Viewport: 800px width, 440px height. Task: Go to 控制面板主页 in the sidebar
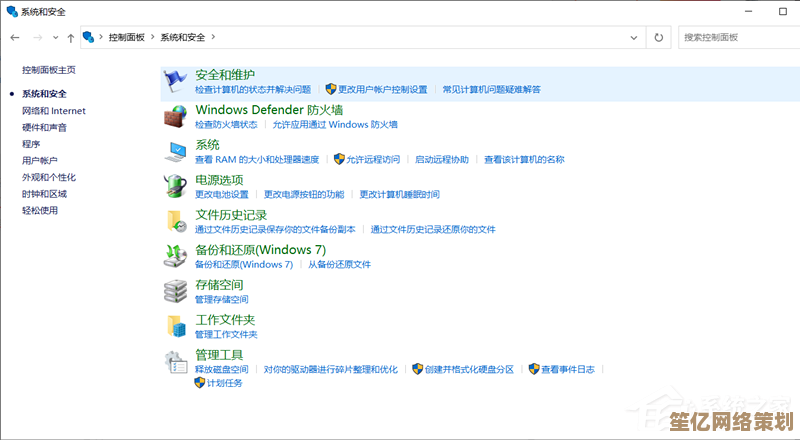coord(48,70)
